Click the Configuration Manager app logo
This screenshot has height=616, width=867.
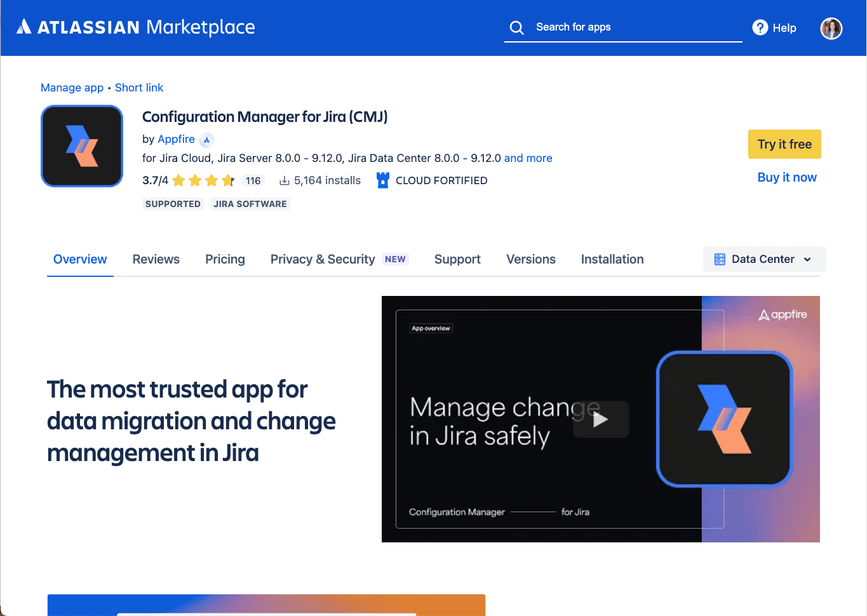pyautogui.click(x=82, y=146)
